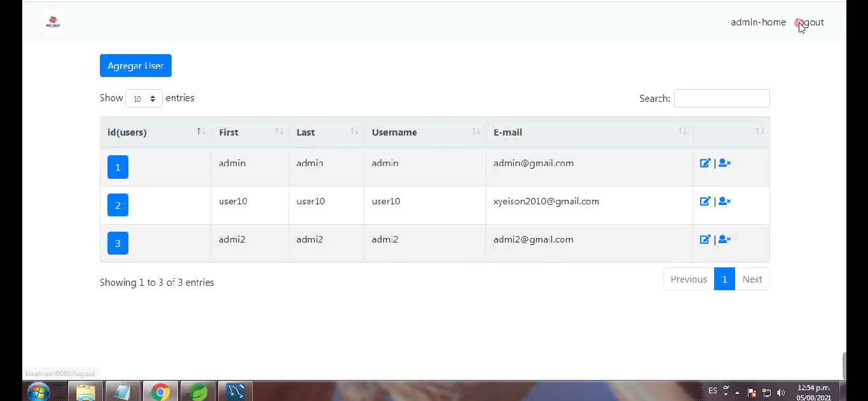Delete the admi2 account
Image resolution: width=868 pixels, height=401 pixels.
click(x=724, y=239)
